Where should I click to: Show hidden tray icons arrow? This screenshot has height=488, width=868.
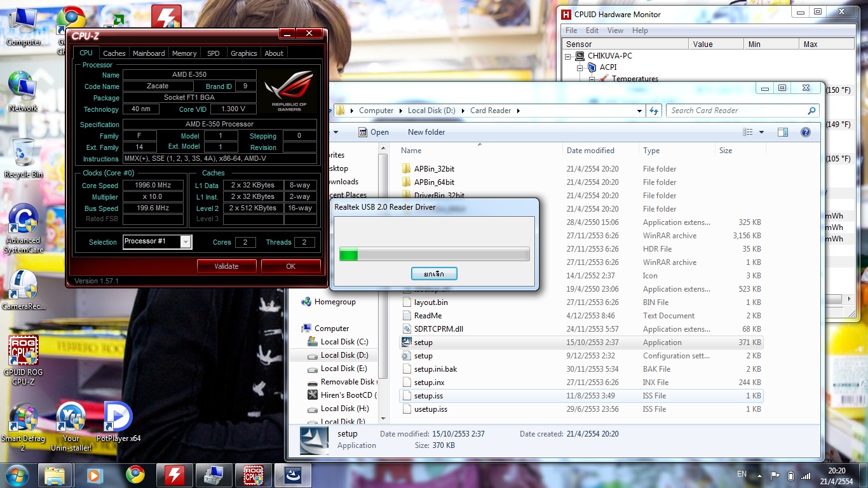click(760, 475)
